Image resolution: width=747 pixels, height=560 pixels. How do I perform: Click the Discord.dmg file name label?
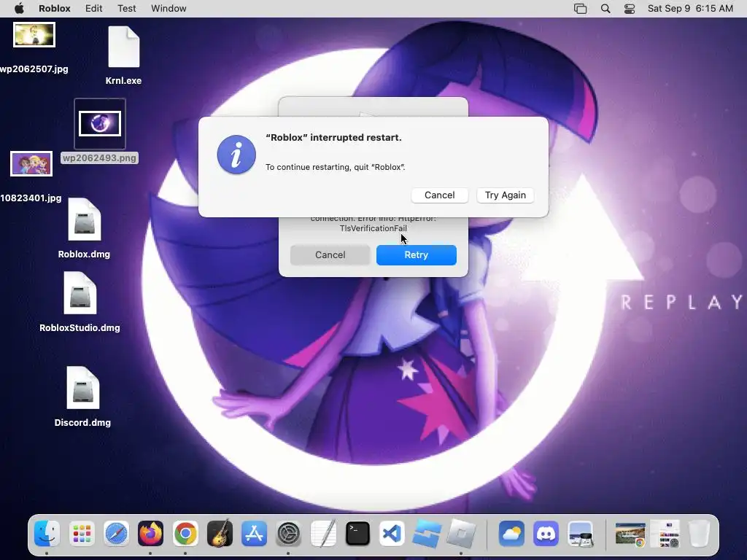click(82, 422)
